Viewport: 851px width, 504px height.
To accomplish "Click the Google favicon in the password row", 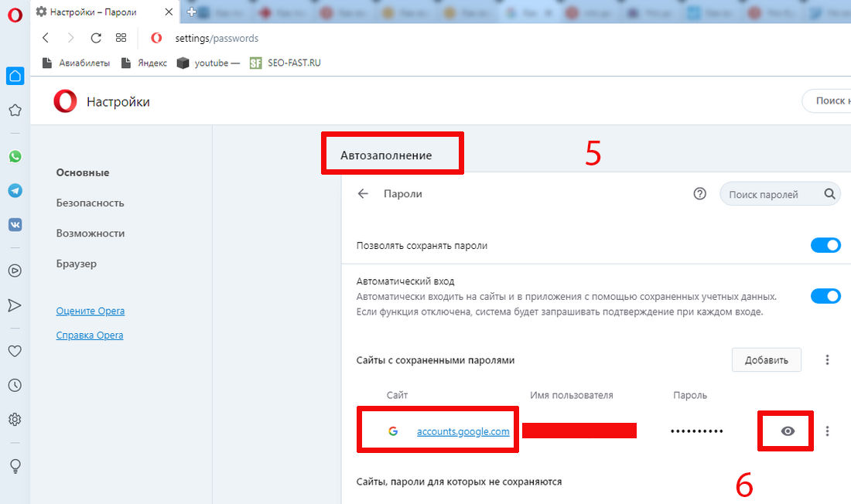I will 394,431.
